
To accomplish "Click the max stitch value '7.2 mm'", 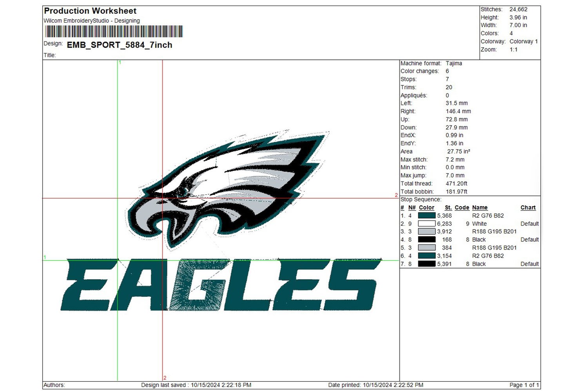I will tap(455, 160).
